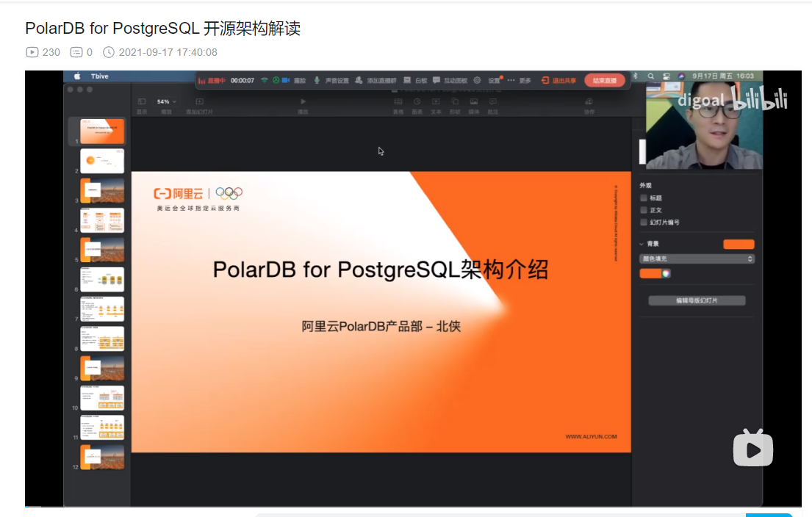Select slide 4 thumbnail in navigator
The image size is (812, 517).
[102, 220]
